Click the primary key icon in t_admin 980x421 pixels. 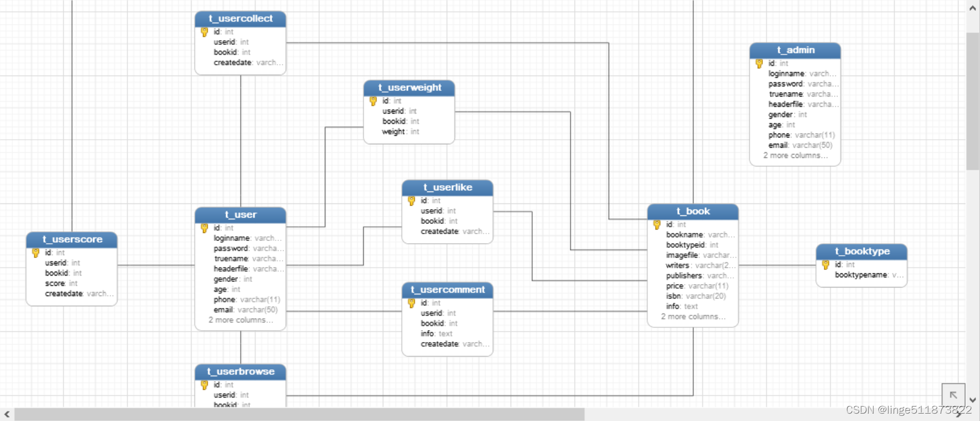760,64
